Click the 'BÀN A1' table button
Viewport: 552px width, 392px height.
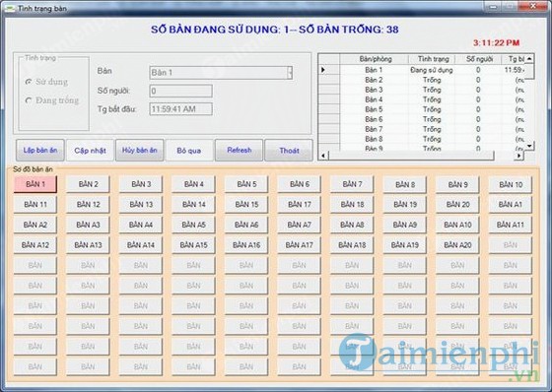click(x=511, y=205)
